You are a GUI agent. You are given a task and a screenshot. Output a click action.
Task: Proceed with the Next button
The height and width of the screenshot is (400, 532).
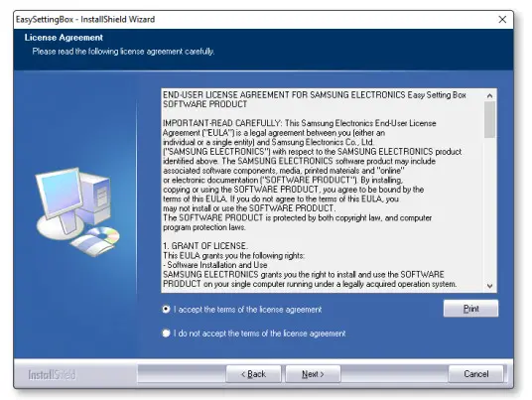313,374
